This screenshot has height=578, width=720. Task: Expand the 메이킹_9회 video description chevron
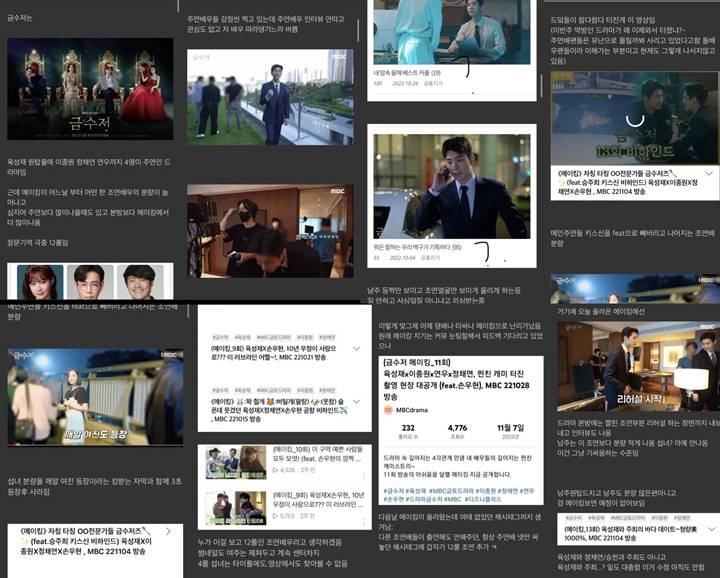click(x=356, y=349)
